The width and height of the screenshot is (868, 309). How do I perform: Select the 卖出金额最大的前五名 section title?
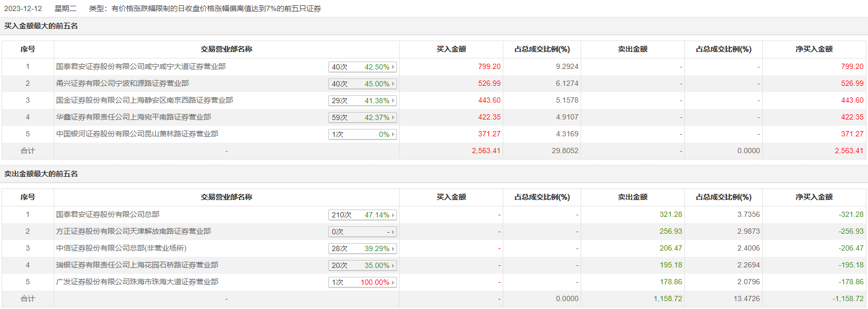point(41,174)
